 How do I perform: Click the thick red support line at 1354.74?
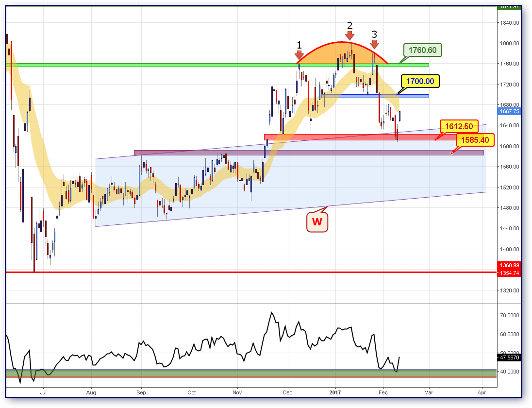click(x=251, y=272)
